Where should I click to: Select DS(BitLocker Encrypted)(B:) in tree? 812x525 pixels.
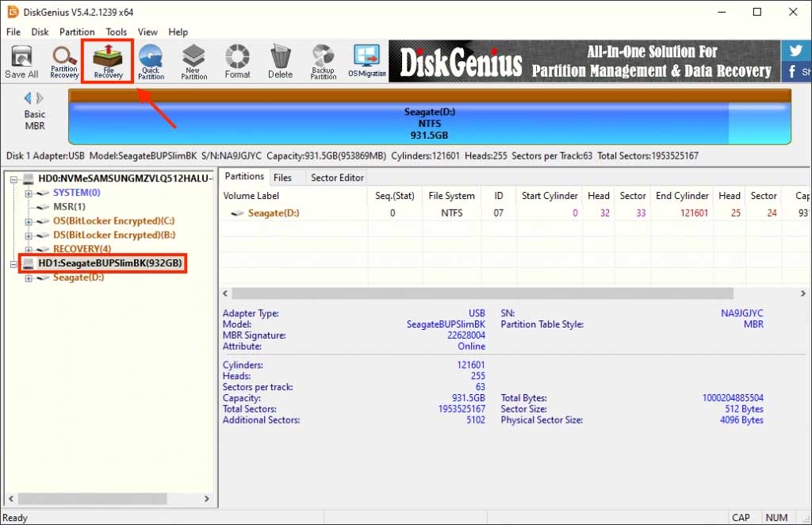tap(114, 235)
